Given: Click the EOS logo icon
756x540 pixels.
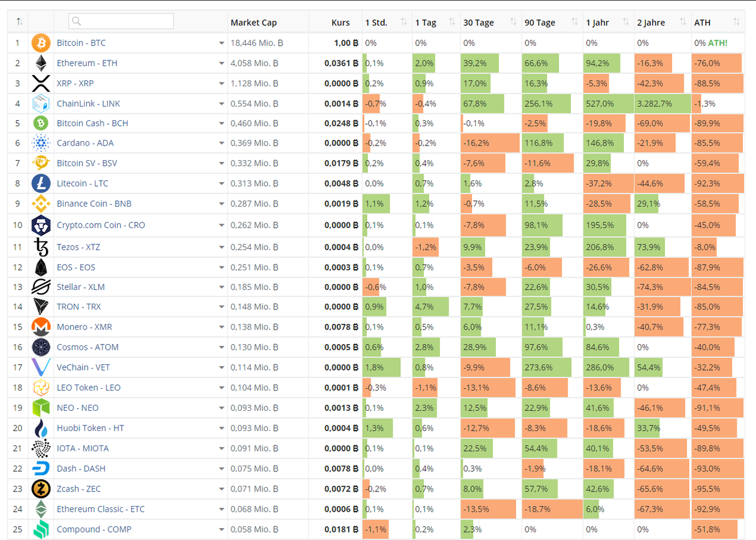Looking at the screenshot, I should pyautogui.click(x=41, y=267).
